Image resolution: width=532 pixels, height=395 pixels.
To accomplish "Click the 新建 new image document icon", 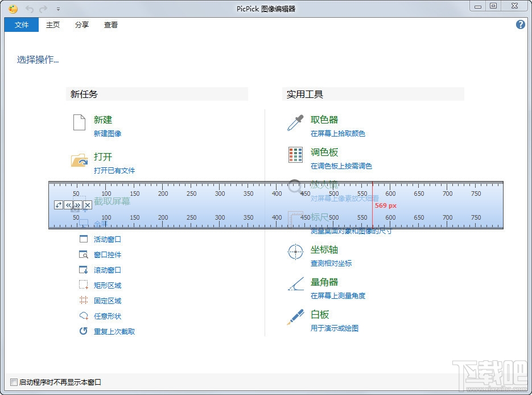I will (79, 123).
